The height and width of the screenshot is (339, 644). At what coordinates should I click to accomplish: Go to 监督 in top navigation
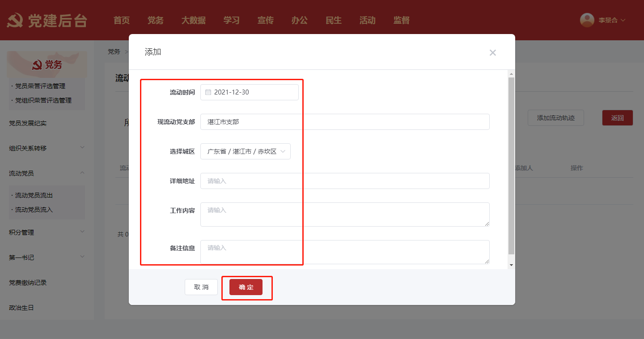401,20
